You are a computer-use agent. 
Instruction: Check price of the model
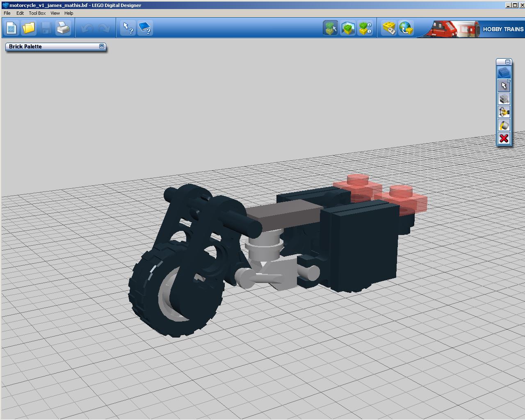click(x=389, y=28)
